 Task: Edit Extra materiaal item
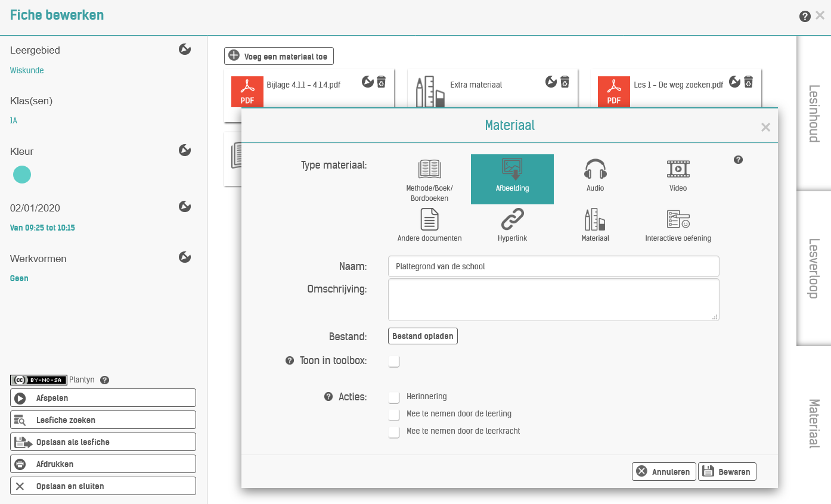(551, 82)
